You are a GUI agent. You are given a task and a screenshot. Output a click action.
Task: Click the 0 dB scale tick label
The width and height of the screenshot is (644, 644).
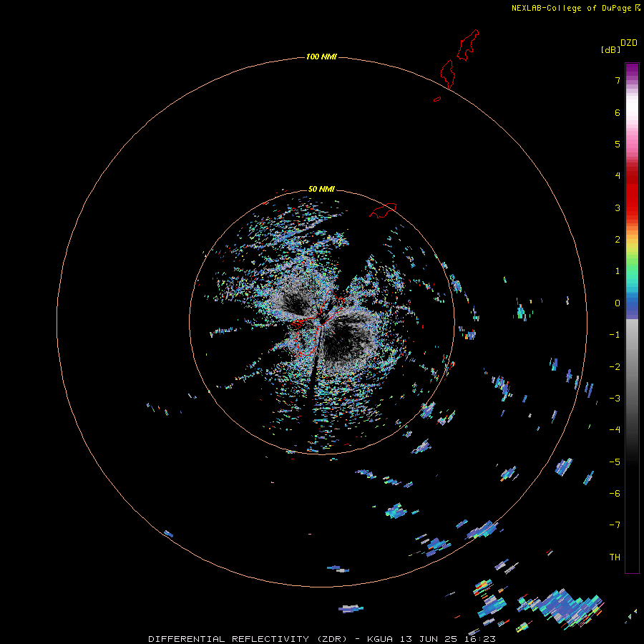tap(618, 303)
